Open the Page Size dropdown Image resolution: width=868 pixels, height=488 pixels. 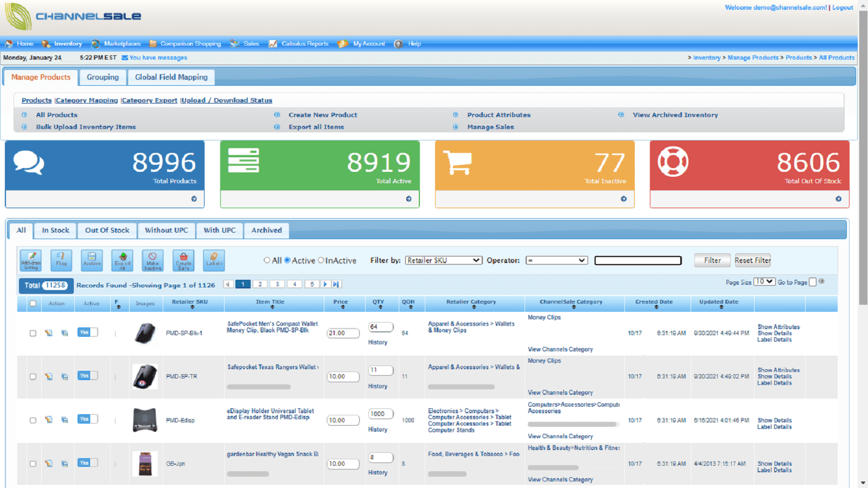764,281
